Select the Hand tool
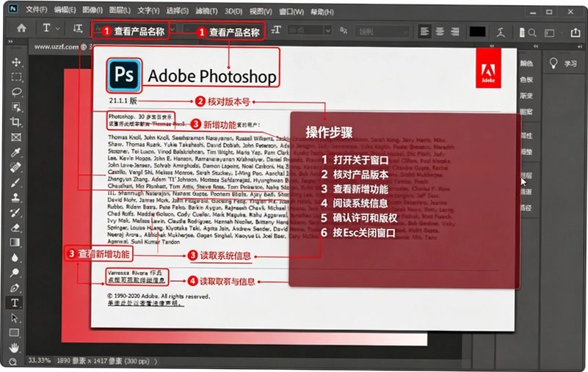This screenshot has height=372, width=588. (14, 348)
